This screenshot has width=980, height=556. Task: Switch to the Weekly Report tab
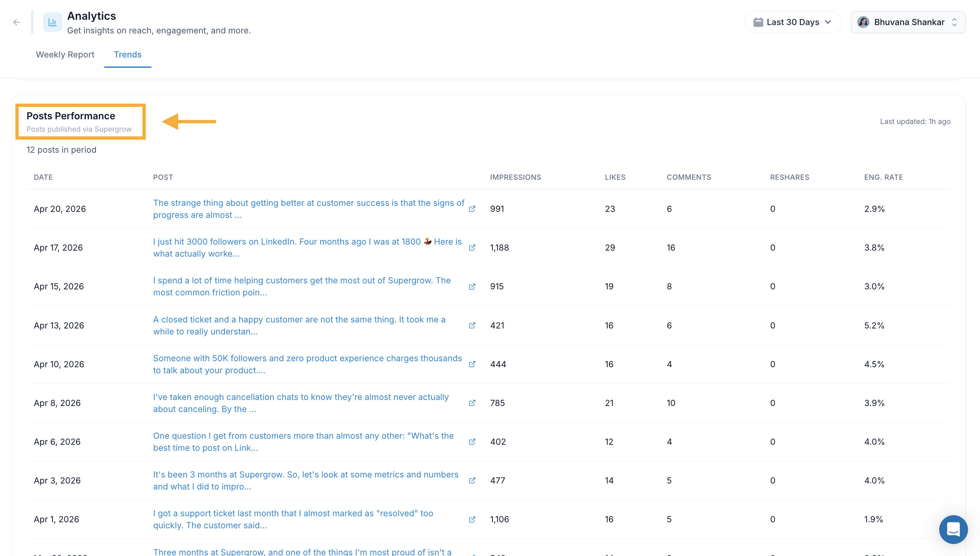click(65, 54)
